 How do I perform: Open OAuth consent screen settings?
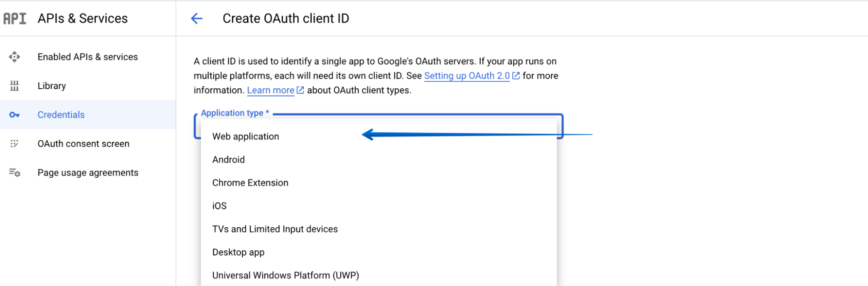click(88, 143)
